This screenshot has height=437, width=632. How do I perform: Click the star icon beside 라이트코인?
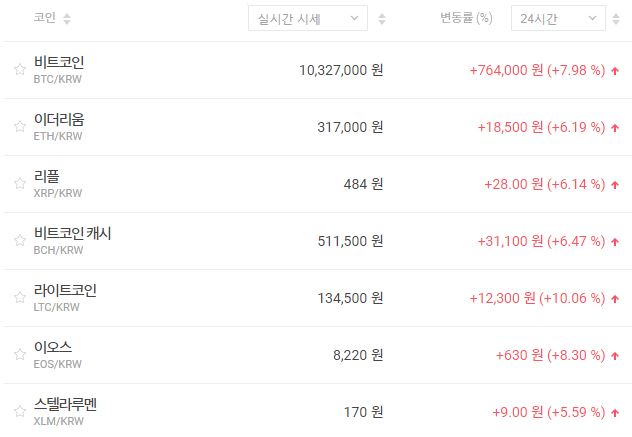[x=19, y=298]
